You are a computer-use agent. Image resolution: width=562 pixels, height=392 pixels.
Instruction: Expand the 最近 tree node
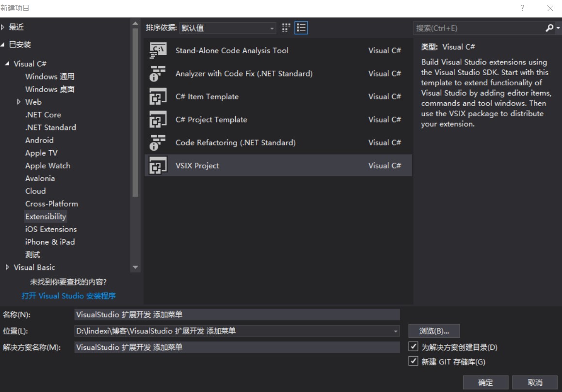tap(3, 27)
